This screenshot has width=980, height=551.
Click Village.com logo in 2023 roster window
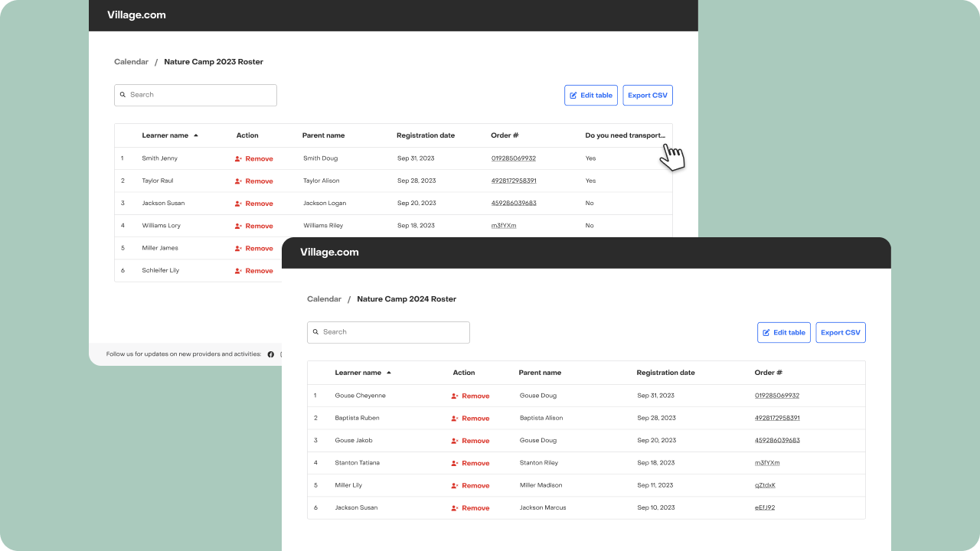(x=136, y=15)
